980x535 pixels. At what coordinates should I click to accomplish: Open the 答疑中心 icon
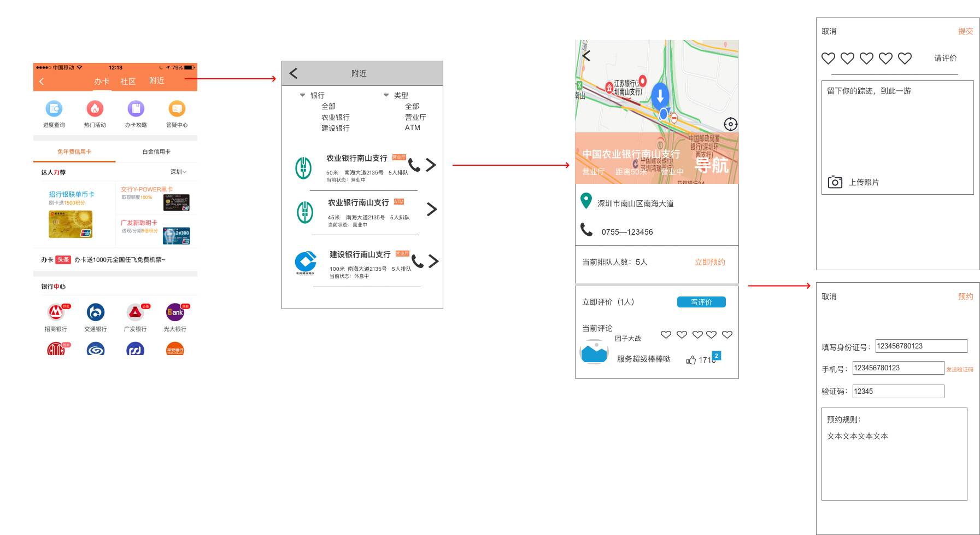point(177,109)
